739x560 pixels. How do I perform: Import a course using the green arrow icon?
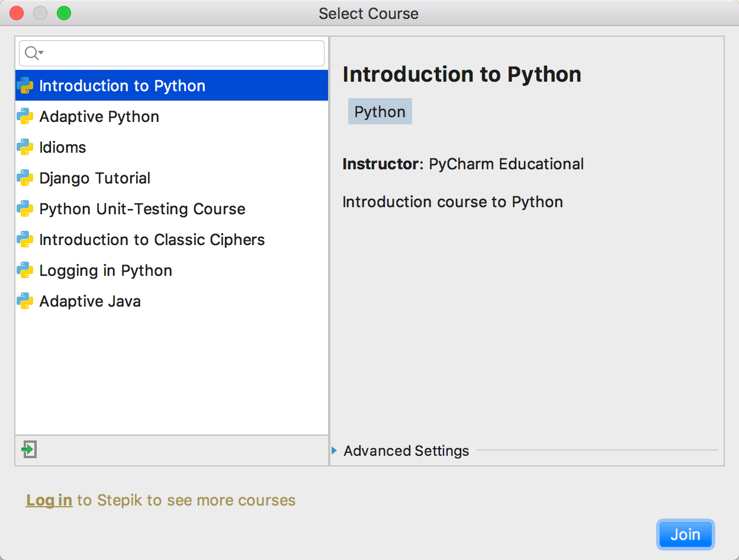click(28, 450)
